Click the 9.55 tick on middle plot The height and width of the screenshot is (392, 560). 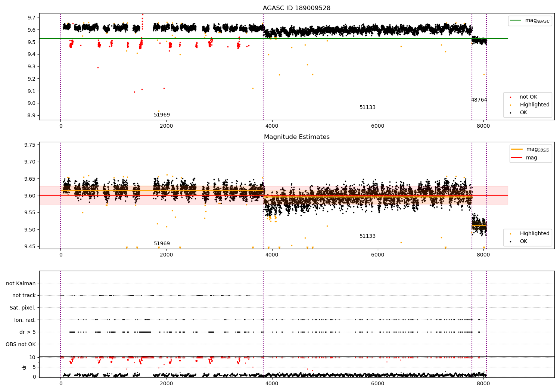click(x=30, y=213)
